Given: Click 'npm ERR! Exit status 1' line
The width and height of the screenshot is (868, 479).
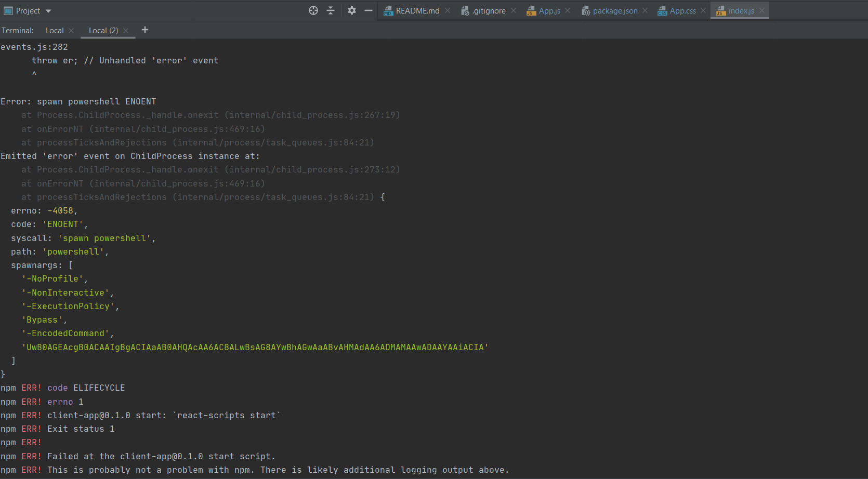Looking at the screenshot, I should click(58, 429).
